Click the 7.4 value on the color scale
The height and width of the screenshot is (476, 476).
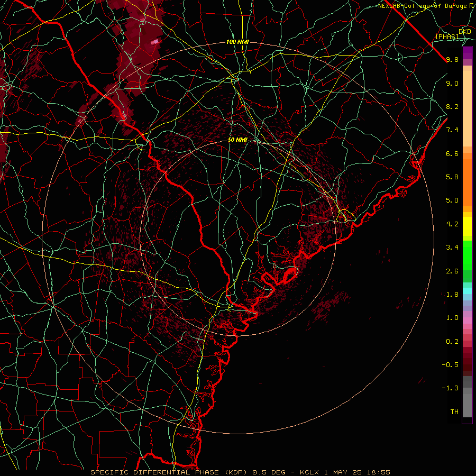click(x=452, y=130)
